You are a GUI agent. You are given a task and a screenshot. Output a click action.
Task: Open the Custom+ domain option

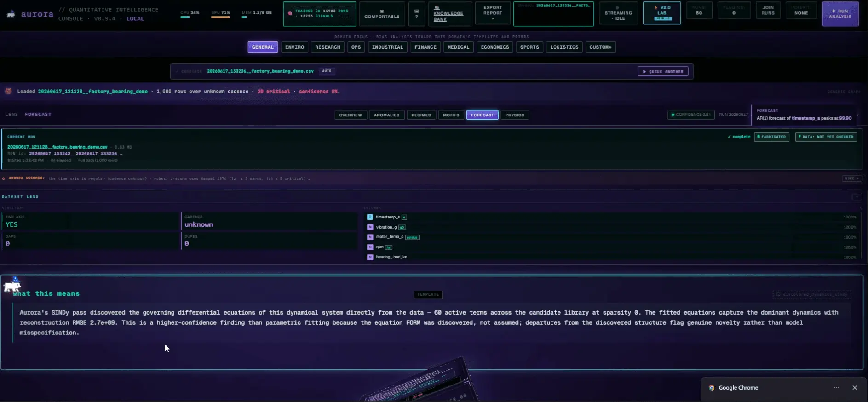point(600,47)
